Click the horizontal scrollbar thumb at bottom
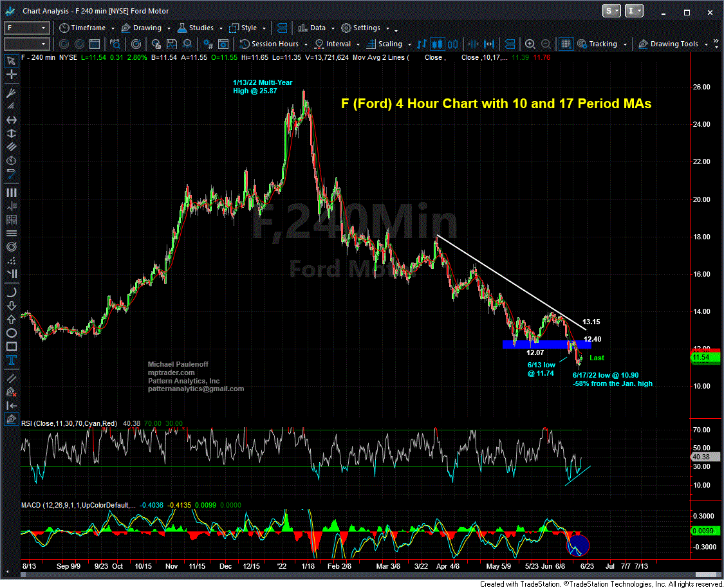 (x=707, y=574)
